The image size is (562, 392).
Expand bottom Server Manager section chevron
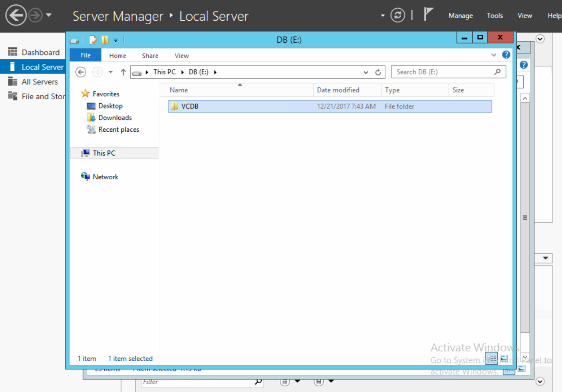[x=540, y=381]
